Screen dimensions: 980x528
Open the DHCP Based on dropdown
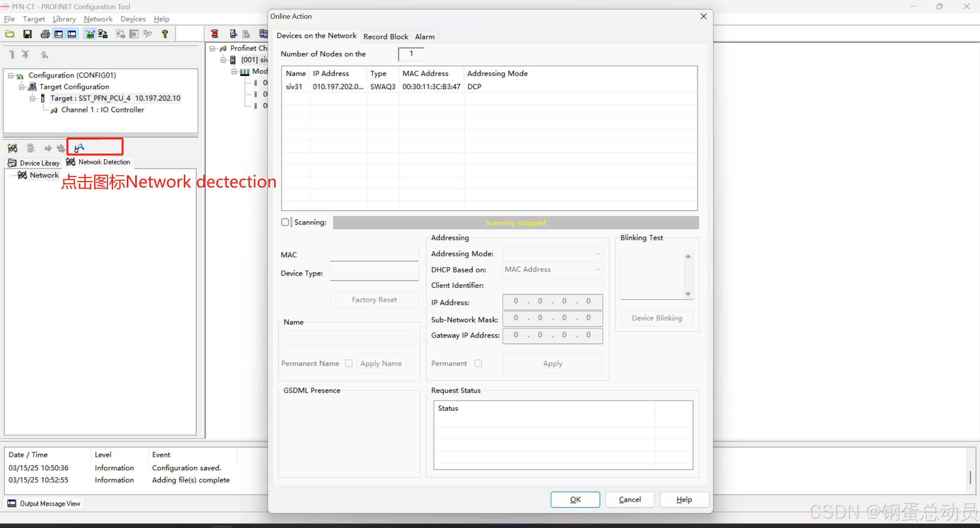[x=552, y=269]
